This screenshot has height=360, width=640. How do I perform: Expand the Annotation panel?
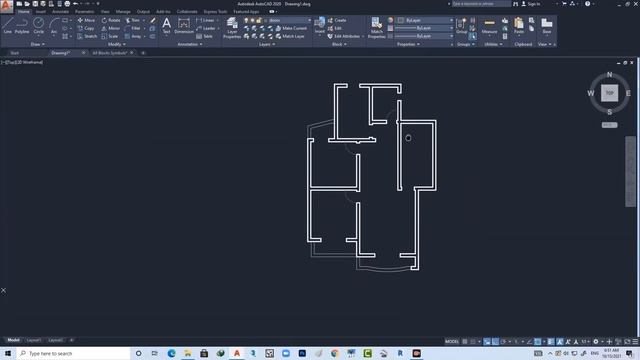(x=190, y=44)
